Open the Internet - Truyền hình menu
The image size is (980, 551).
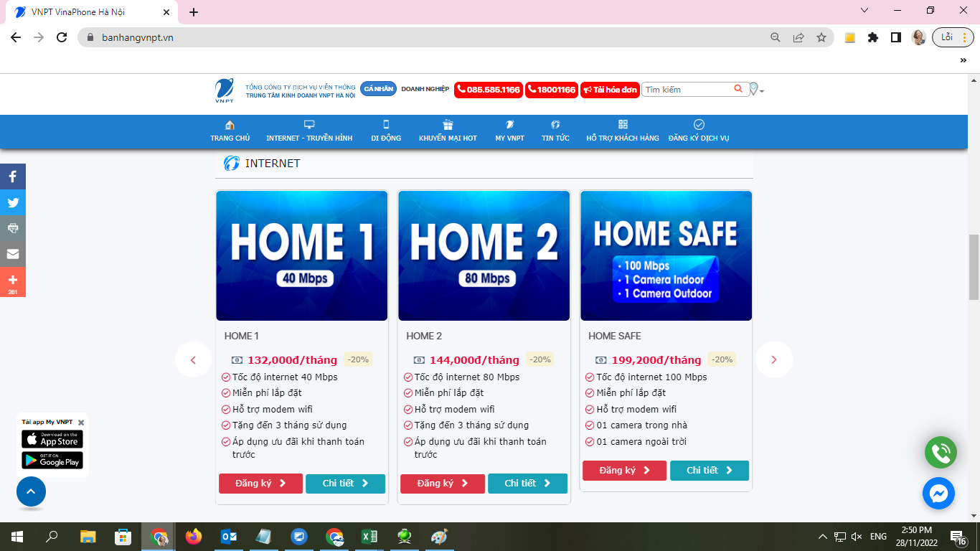309,131
